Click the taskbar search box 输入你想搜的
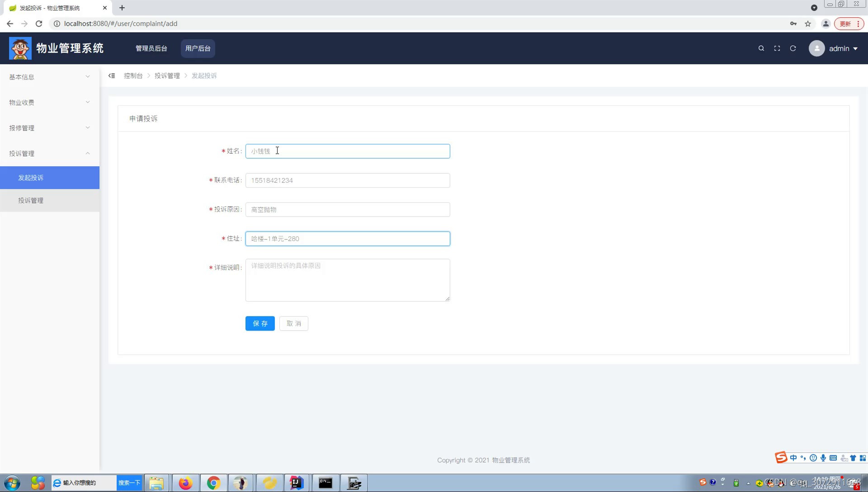Screen dimensions: 868x492 (84, 483)
